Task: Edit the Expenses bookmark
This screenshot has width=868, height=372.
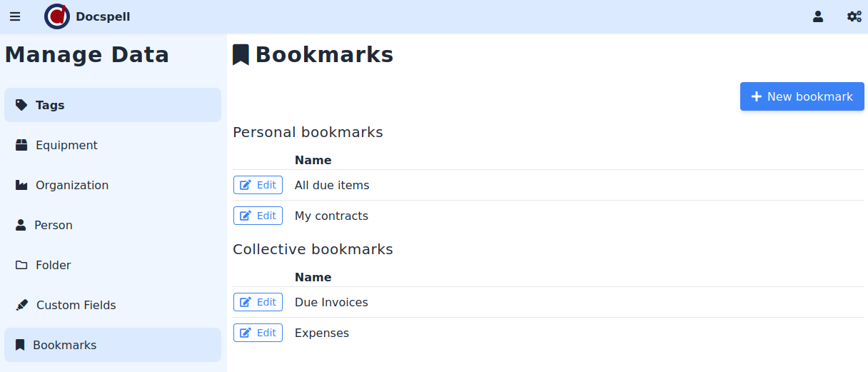Action: tap(258, 333)
